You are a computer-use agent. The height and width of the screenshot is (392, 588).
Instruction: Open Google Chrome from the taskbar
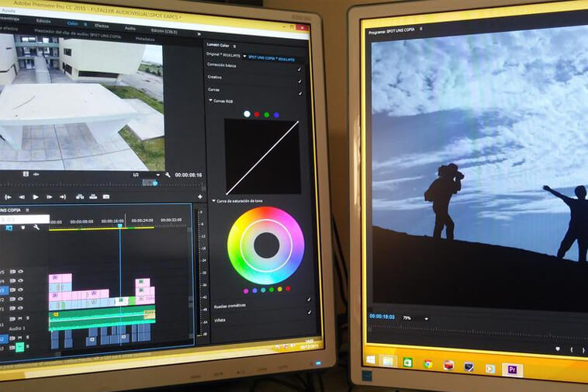[427, 363]
